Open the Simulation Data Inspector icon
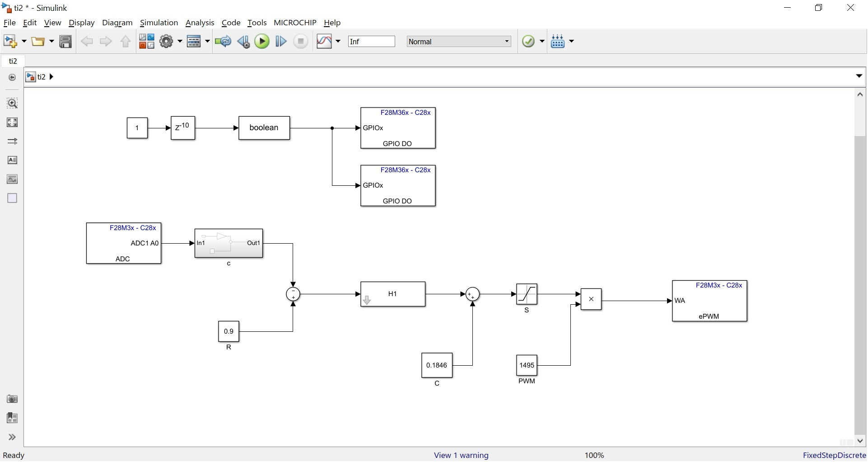The height and width of the screenshot is (462, 868). pos(324,42)
